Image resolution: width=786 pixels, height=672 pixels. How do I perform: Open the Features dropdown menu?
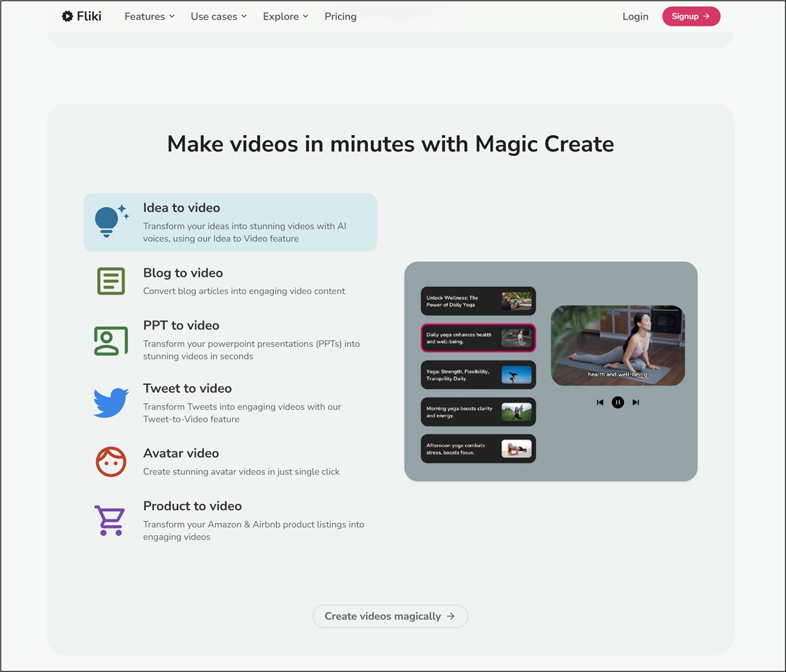(149, 17)
